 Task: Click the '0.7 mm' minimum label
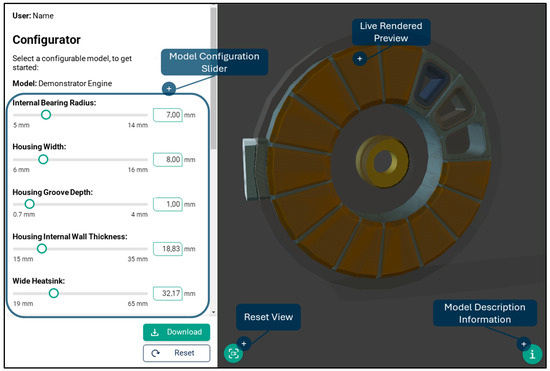[x=24, y=215]
